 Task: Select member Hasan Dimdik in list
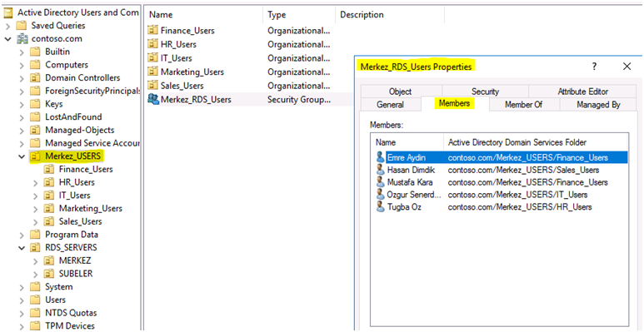click(x=411, y=170)
